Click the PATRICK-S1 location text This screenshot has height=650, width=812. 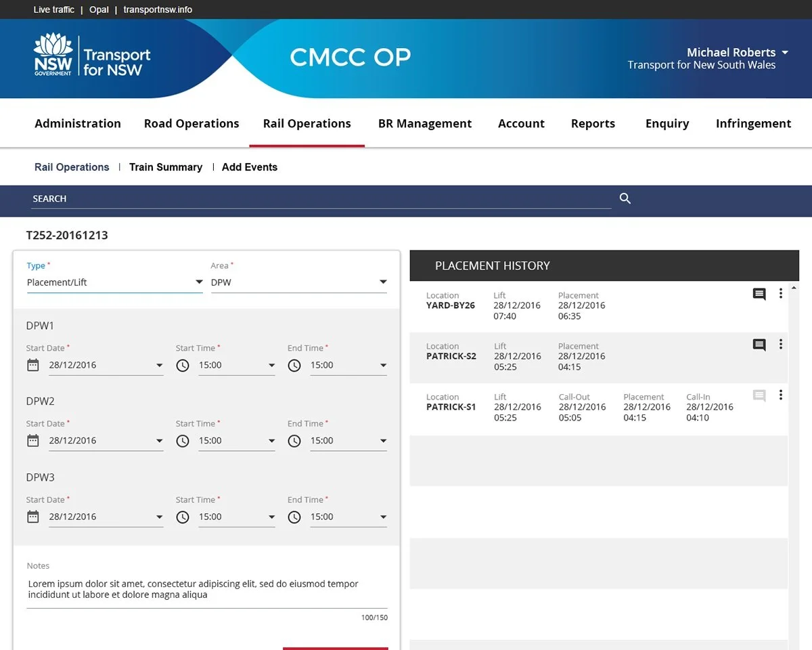[x=451, y=407]
